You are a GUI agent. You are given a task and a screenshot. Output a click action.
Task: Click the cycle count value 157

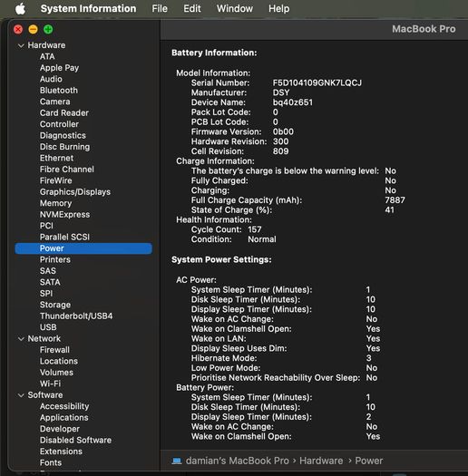point(255,229)
